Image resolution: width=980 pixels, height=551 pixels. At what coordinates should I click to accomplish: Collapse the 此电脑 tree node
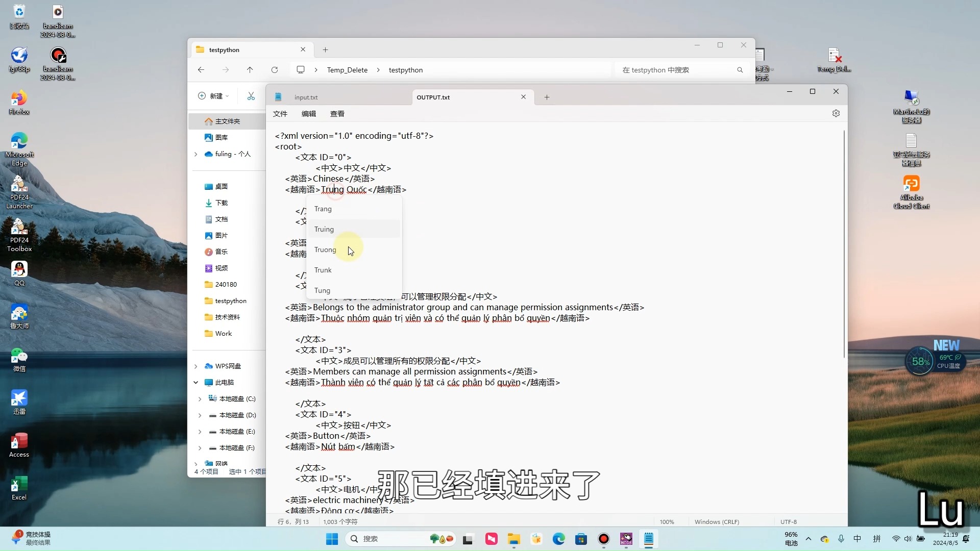point(196,382)
